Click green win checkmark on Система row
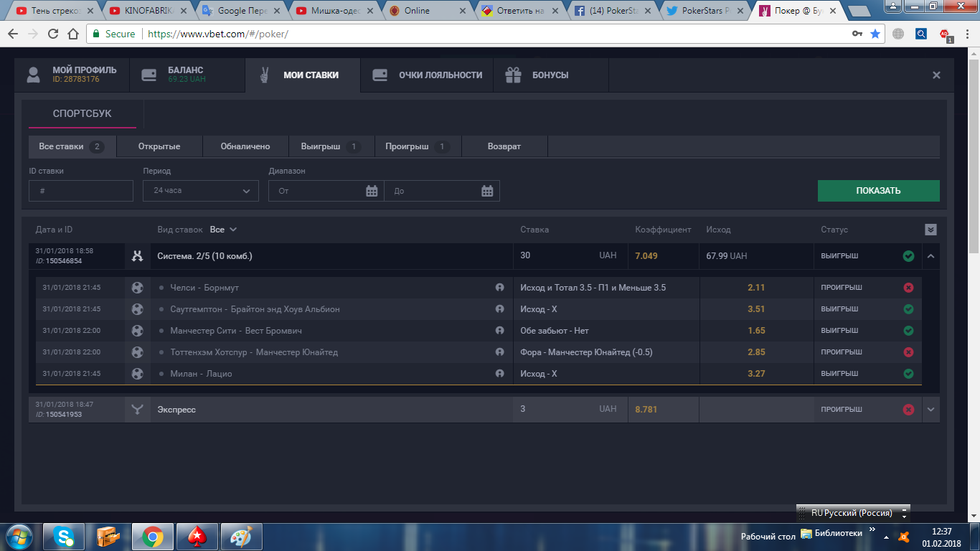The height and width of the screenshot is (551, 980). pos(908,256)
